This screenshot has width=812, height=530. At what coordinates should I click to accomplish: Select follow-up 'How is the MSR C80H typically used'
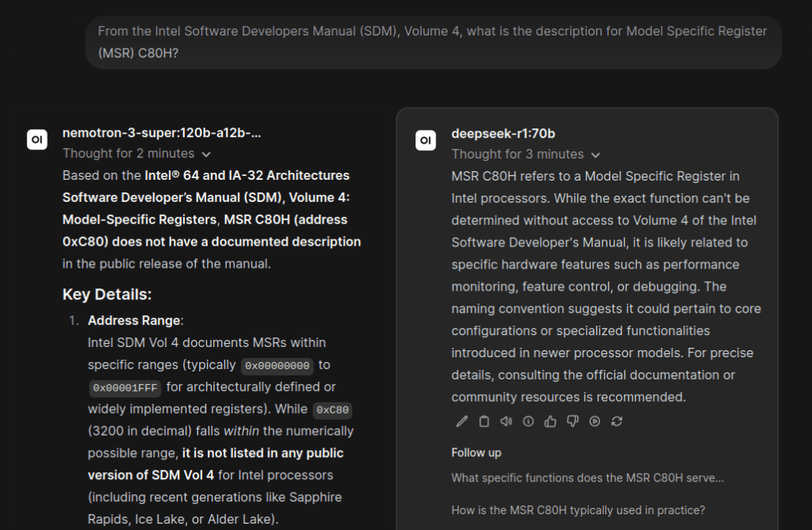tap(578, 510)
